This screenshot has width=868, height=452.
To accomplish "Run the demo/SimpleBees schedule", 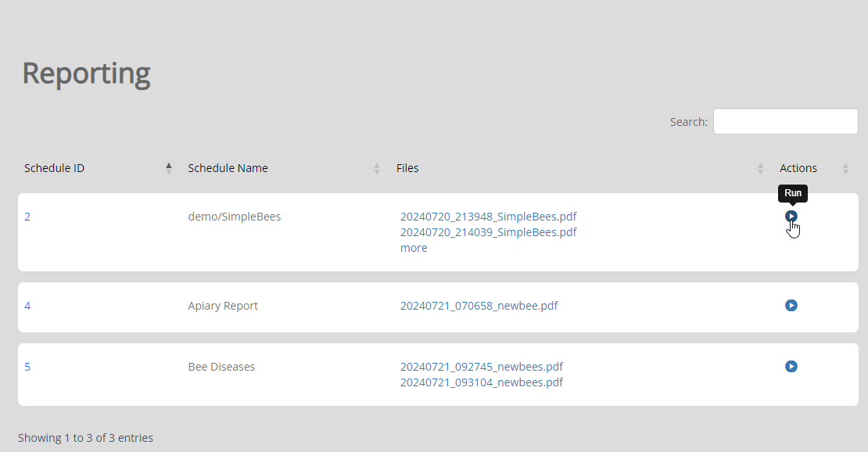I will (x=791, y=216).
